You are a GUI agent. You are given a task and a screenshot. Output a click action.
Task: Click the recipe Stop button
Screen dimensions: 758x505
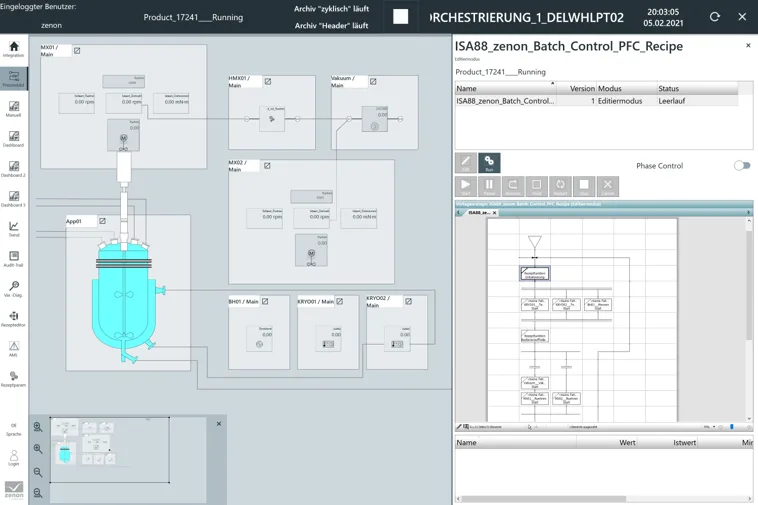click(x=584, y=186)
